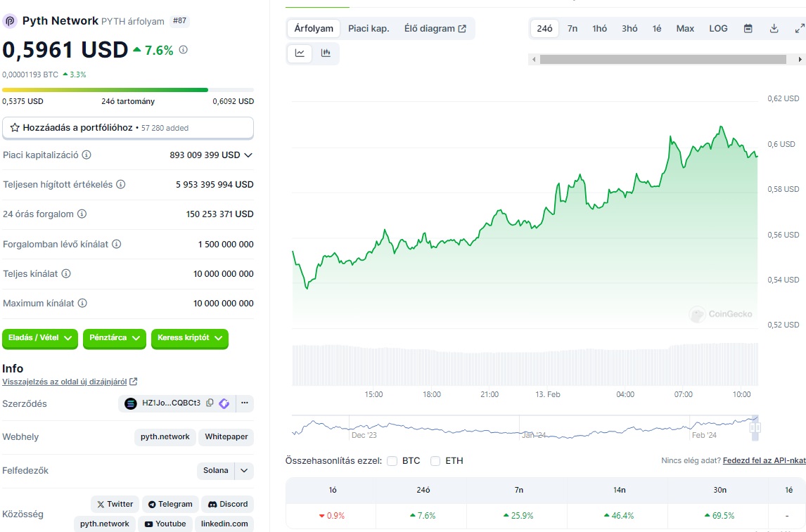Show info for Teljesen hígított értékelés

point(121,184)
